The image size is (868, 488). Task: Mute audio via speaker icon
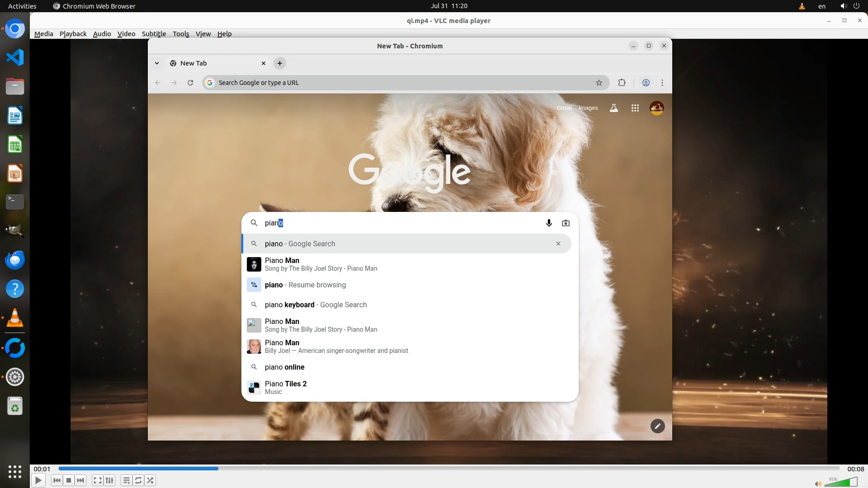[x=817, y=483]
